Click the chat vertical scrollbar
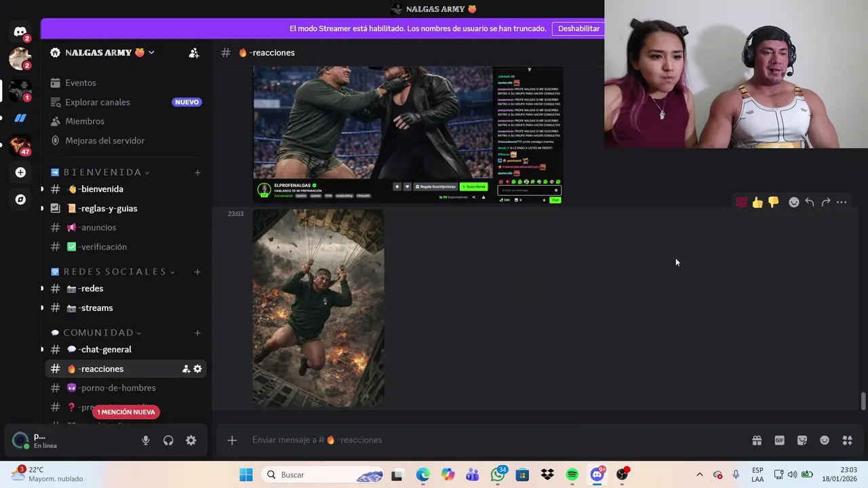868x488 pixels. pyautogui.click(x=863, y=400)
